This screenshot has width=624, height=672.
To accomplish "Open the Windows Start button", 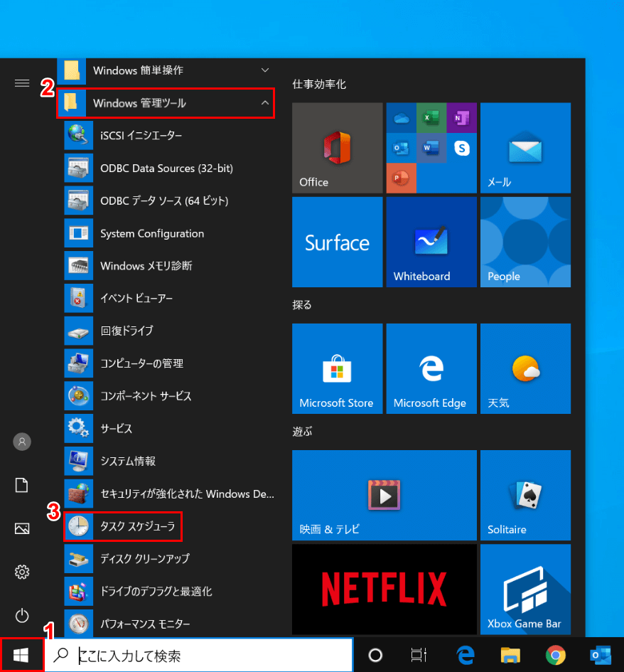I will [x=21, y=655].
